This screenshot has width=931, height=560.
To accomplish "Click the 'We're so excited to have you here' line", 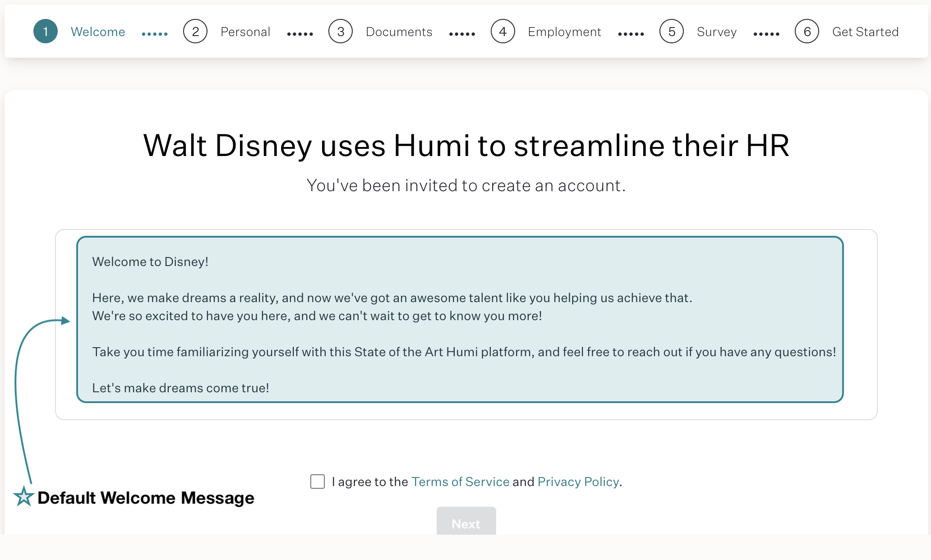I will [317, 316].
